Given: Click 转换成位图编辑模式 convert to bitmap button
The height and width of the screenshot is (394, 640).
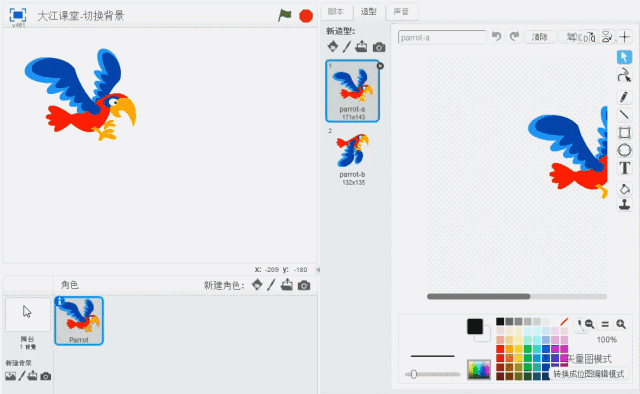Looking at the screenshot, I should tap(589, 374).
